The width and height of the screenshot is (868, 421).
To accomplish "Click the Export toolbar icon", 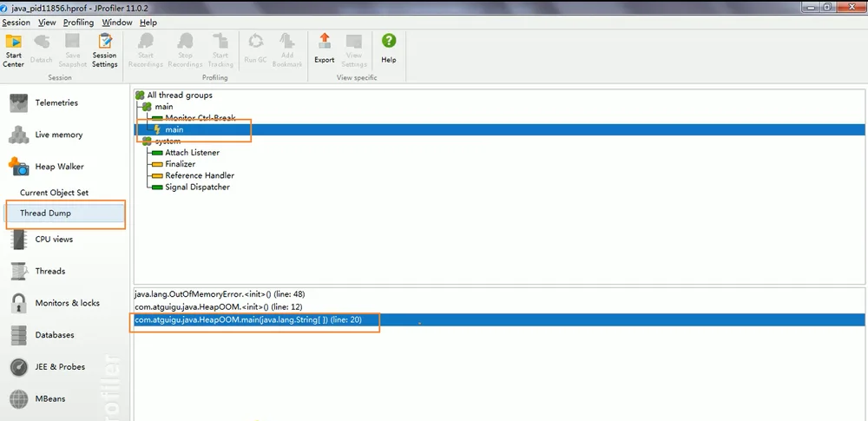I will pyautogui.click(x=325, y=49).
